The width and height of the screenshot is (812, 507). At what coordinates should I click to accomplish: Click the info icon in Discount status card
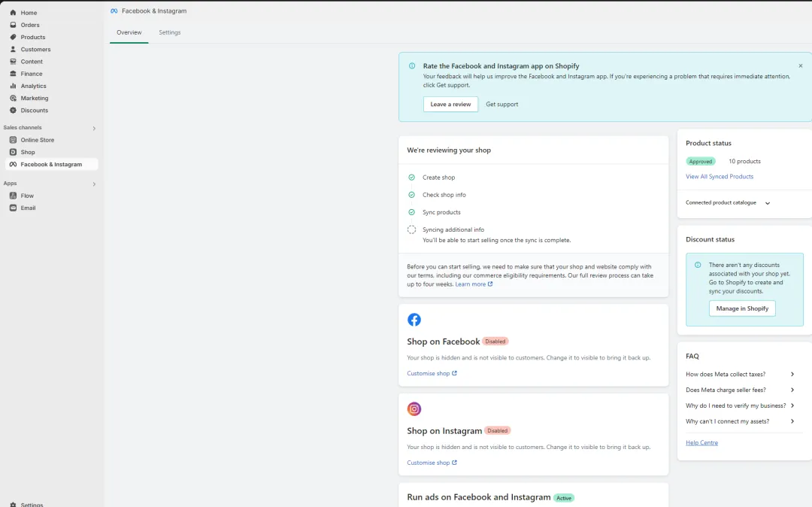[x=698, y=265]
